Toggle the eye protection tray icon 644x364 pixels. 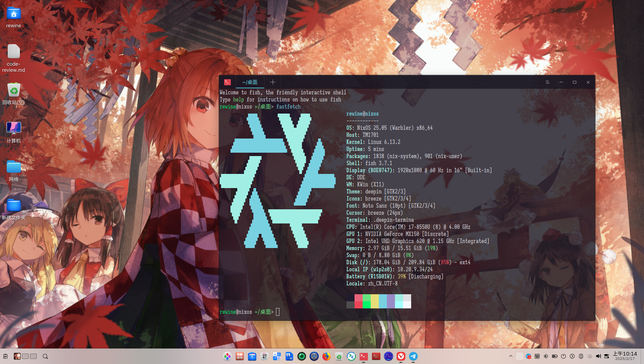(590, 356)
